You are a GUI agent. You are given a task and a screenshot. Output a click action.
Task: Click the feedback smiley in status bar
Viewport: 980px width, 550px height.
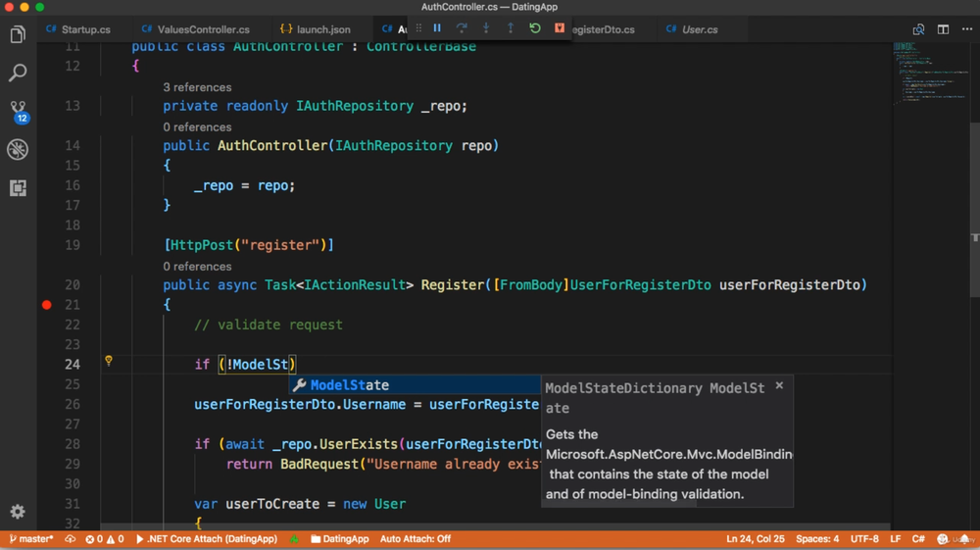943,539
